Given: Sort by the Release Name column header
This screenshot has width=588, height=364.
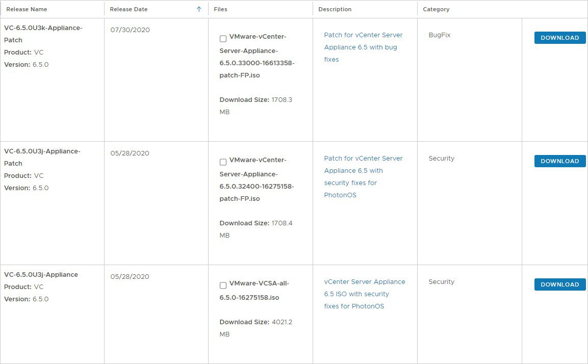Looking at the screenshot, I should click(27, 9).
